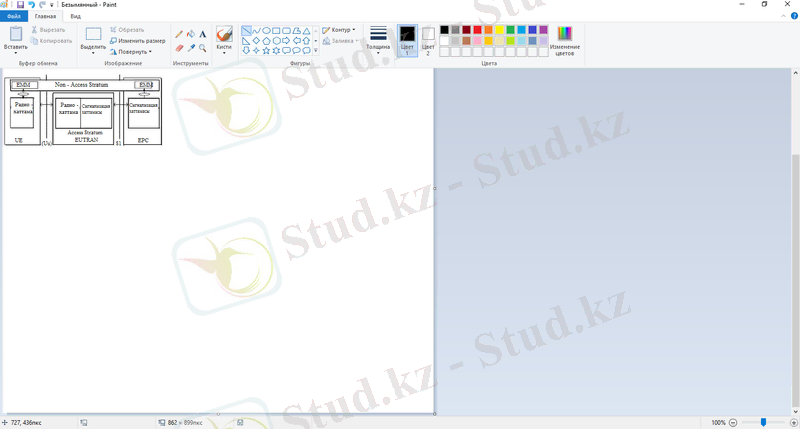Click the Выделить selection rectangle button
The height and width of the screenshot is (429, 800).
[x=93, y=34]
